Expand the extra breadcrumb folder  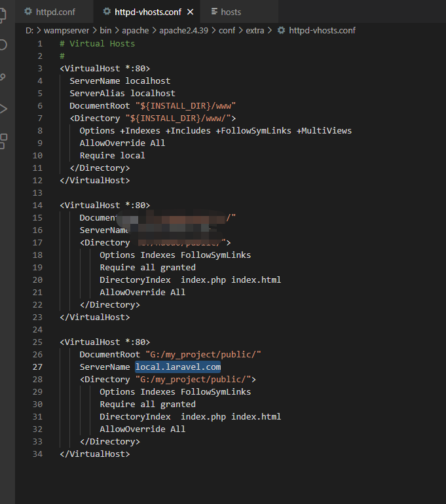click(255, 30)
